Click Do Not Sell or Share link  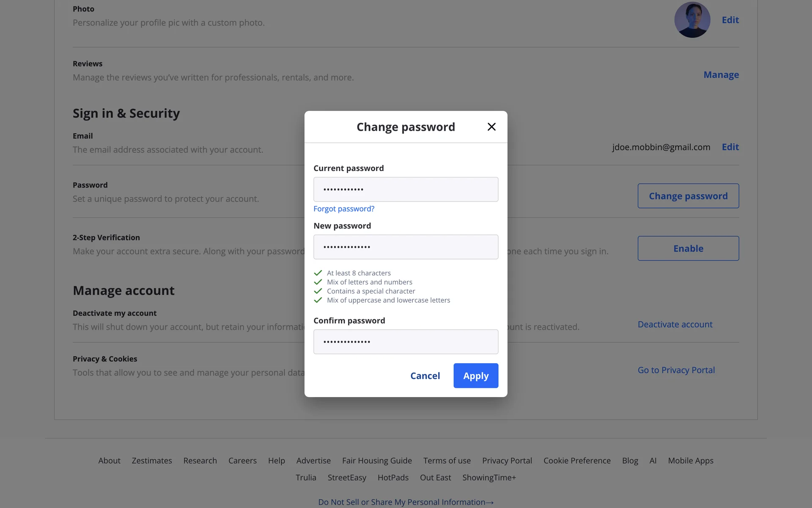406,502
